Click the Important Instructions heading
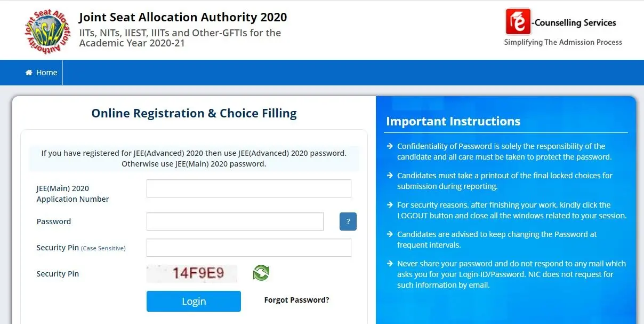 pyautogui.click(x=453, y=121)
